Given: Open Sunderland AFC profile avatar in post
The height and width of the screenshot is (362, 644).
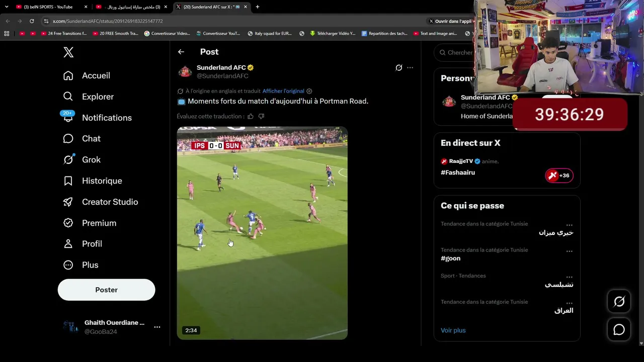Looking at the screenshot, I should pos(185,72).
